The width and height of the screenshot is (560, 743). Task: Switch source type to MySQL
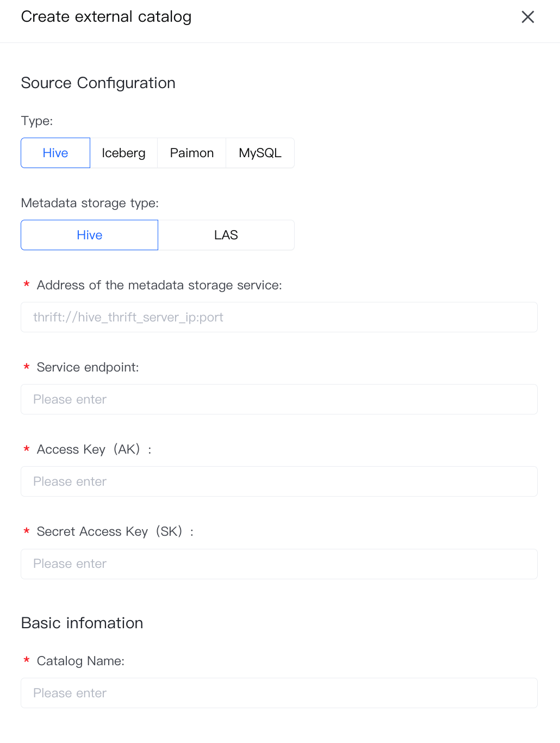pyautogui.click(x=260, y=153)
